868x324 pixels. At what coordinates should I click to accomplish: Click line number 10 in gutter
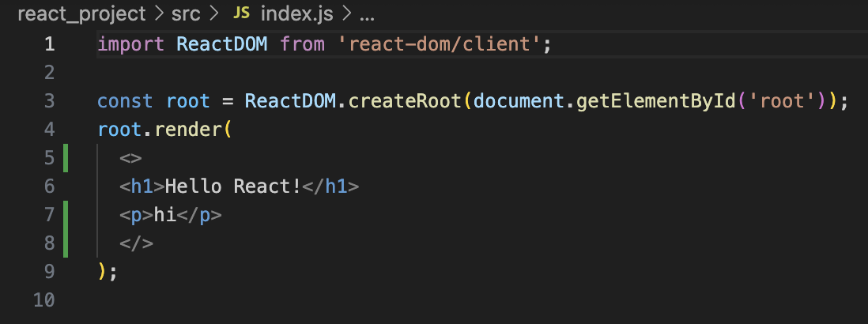44,300
